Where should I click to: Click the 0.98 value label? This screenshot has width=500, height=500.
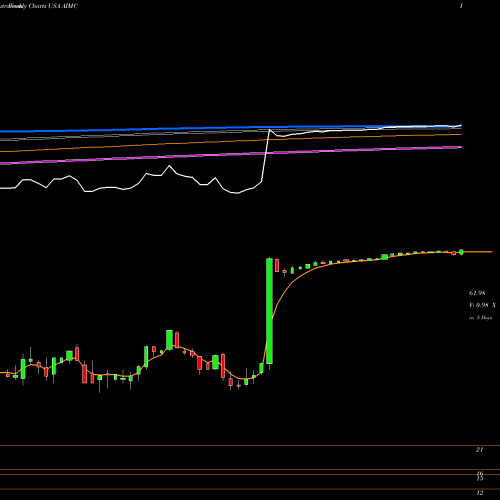[x=482, y=305]
